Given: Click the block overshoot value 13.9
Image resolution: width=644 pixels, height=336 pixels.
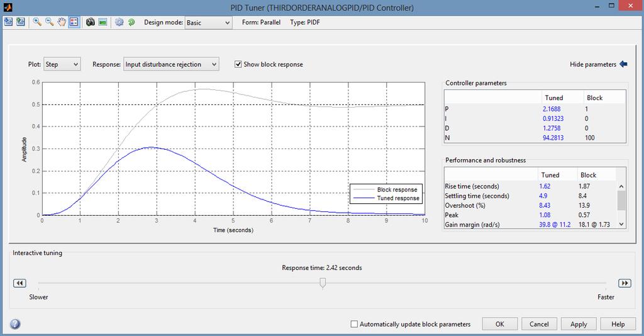Looking at the screenshot, I should [x=584, y=205].
